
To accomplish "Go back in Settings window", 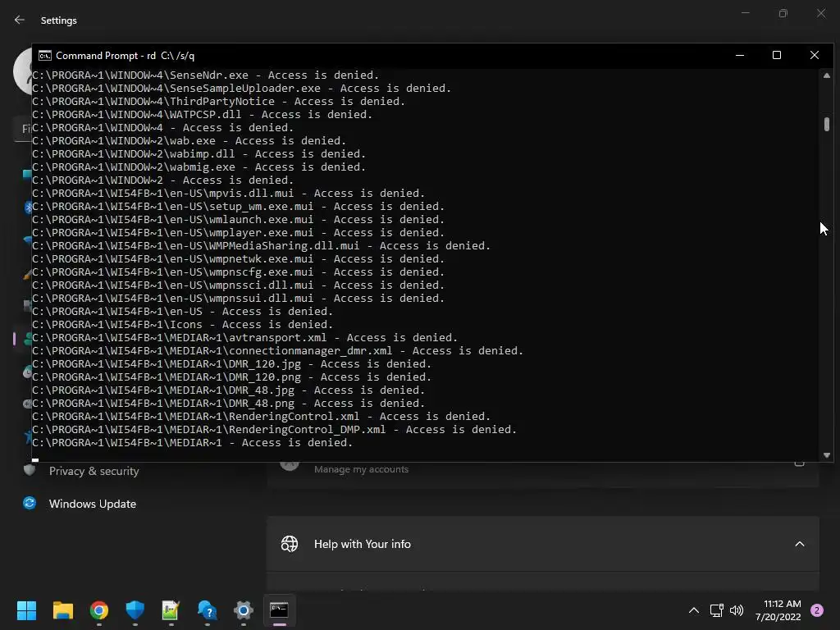I will [20, 20].
